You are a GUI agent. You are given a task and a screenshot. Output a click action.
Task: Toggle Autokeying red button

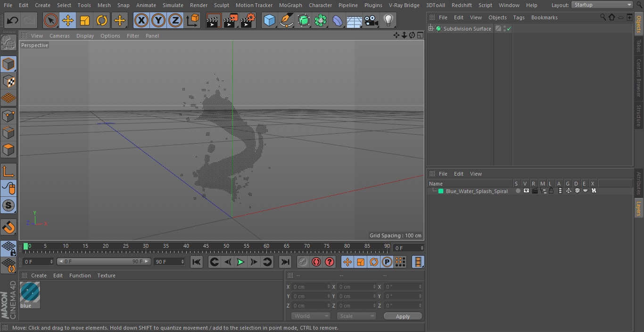point(316,262)
